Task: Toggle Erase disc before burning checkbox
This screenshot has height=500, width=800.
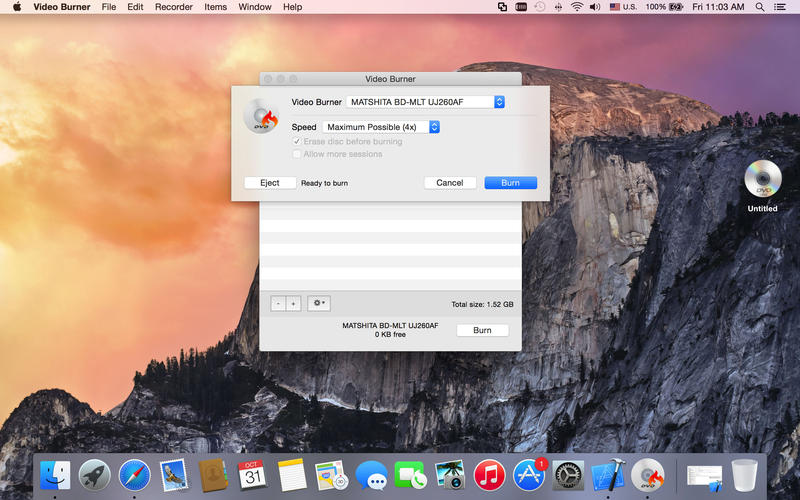Action: tap(296, 142)
